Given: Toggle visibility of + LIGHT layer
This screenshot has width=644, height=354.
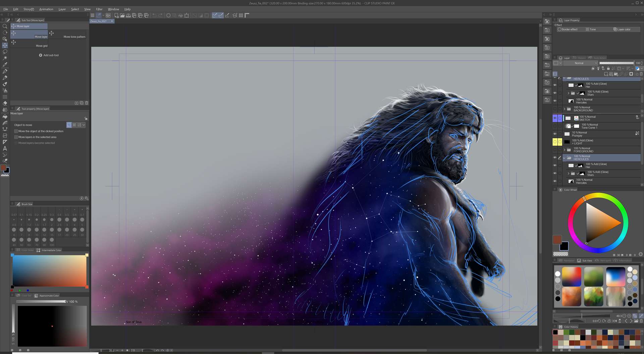Looking at the screenshot, I should click(x=555, y=142).
